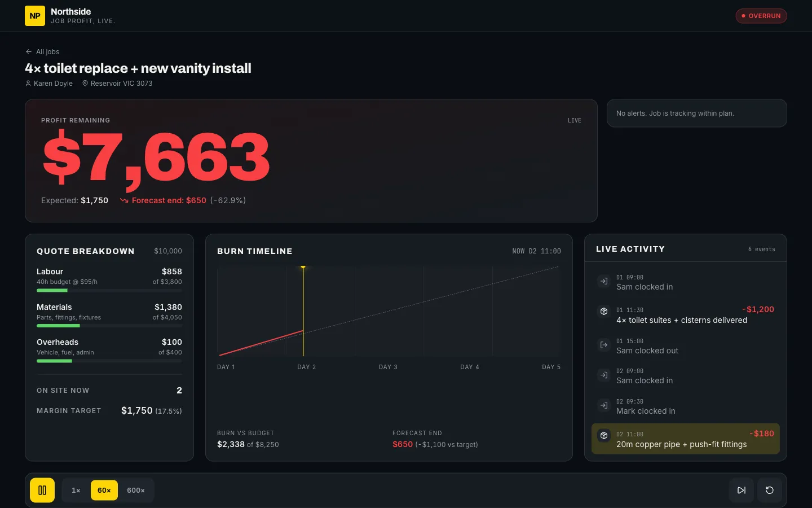Click 'Sam clocked out' activity text
This screenshot has width=812, height=508.
pyautogui.click(x=647, y=351)
